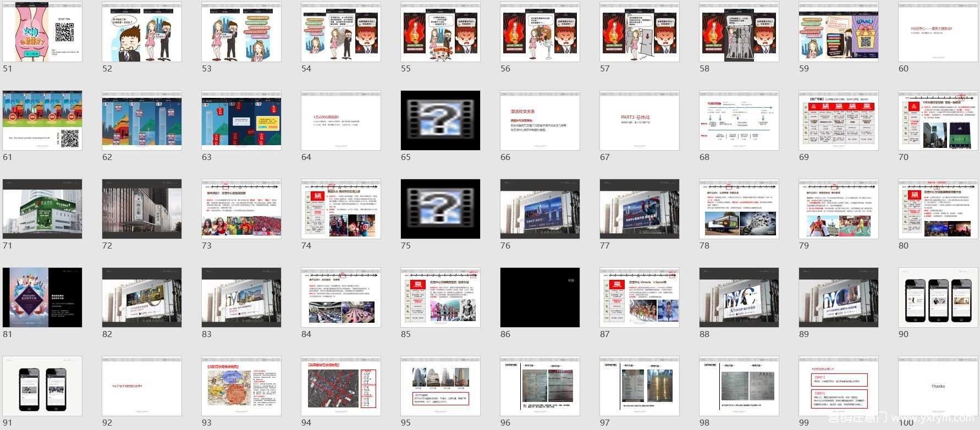Click the question-mark video on slide 75
Image resolution: width=980 pixels, height=430 pixels.
pos(440,209)
